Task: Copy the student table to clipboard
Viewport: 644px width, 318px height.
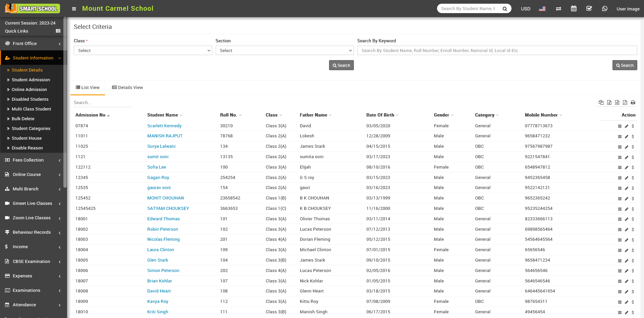Action: (x=601, y=102)
